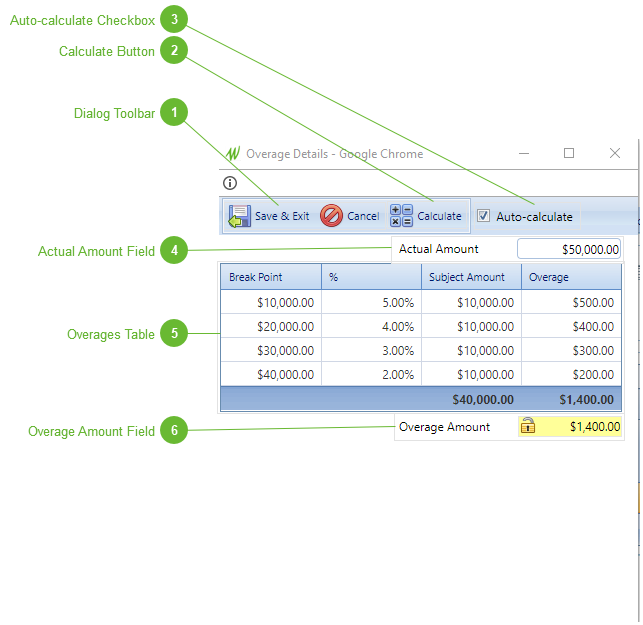
Task: Minimize the Overage Details window
Action: pyautogui.click(x=524, y=153)
